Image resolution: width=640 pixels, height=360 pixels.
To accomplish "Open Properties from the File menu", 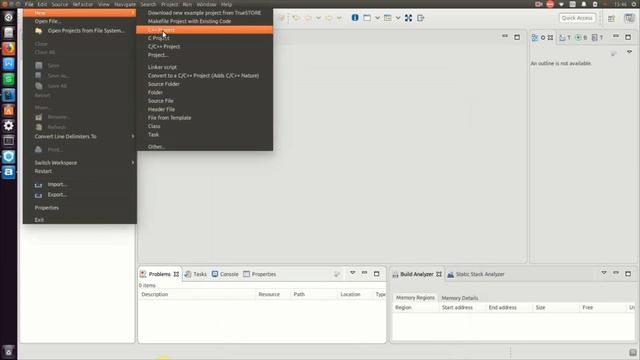I will (47, 208).
